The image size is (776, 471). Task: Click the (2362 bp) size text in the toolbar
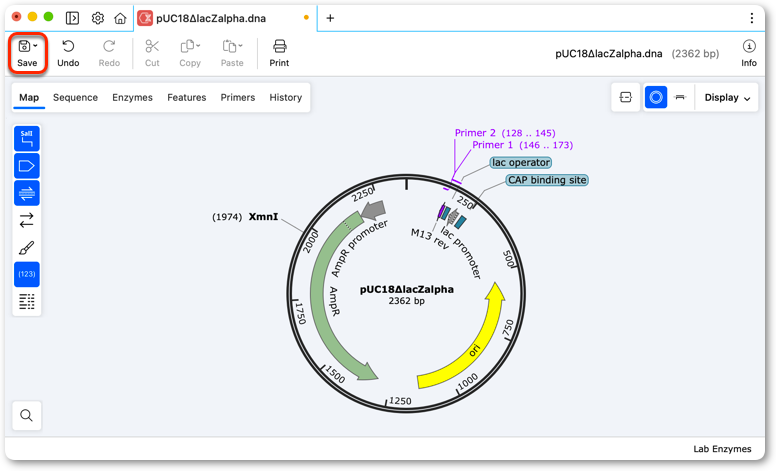click(695, 53)
